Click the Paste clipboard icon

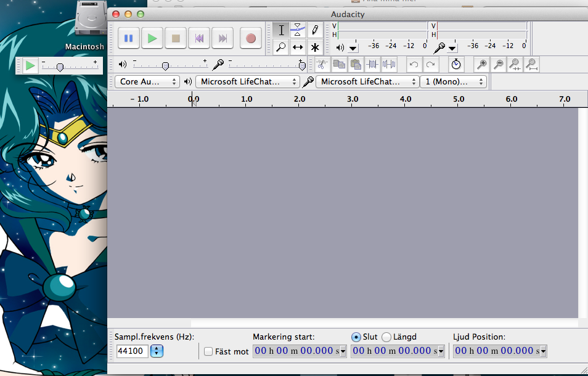(356, 65)
